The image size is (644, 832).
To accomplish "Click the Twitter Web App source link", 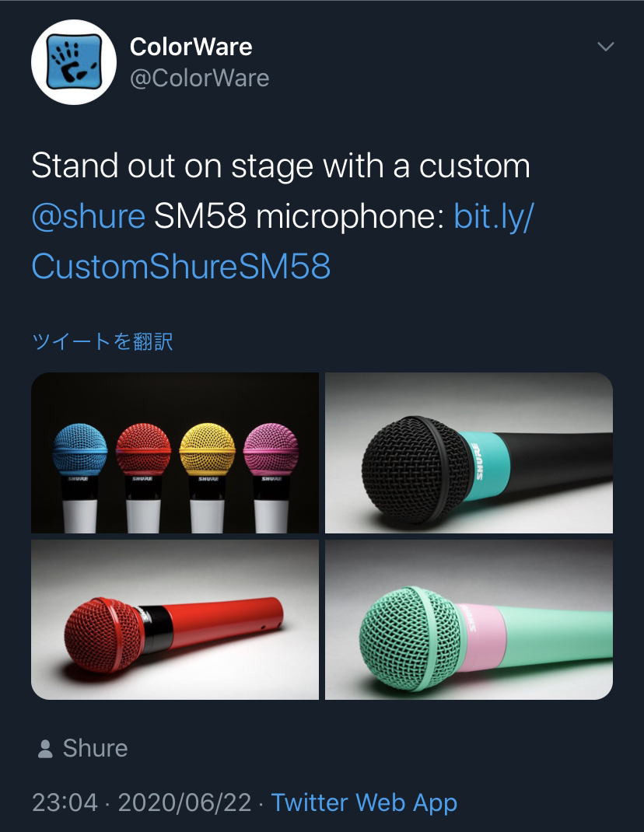I will click(x=364, y=802).
